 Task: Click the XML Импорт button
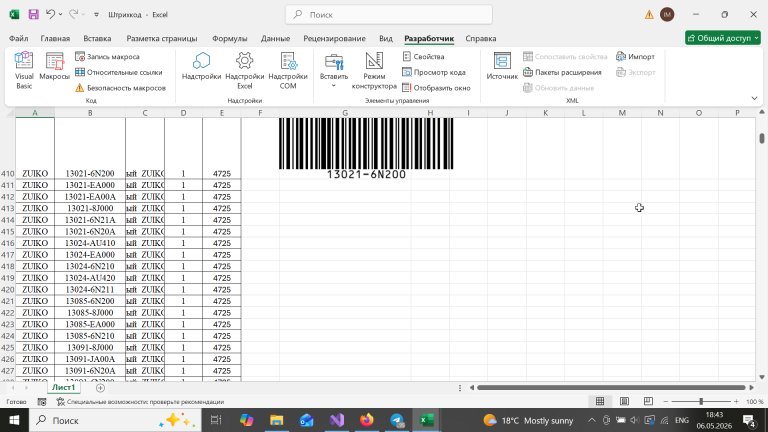click(635, 57)
